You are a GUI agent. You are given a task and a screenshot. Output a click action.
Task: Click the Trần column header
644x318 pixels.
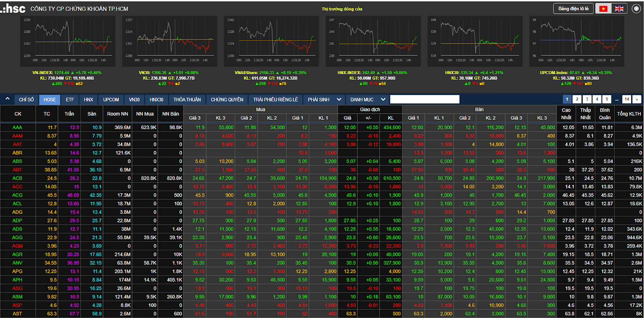click(x=69, y=114)
